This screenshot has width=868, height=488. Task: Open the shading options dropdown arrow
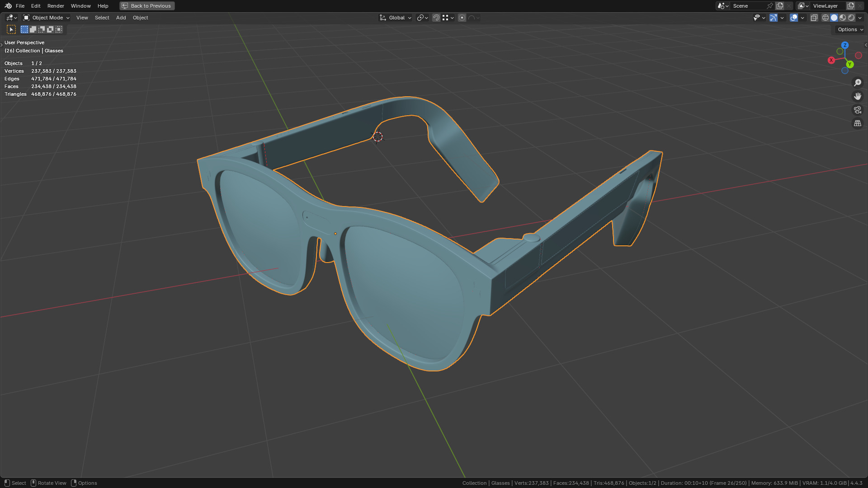coord(860,18)
